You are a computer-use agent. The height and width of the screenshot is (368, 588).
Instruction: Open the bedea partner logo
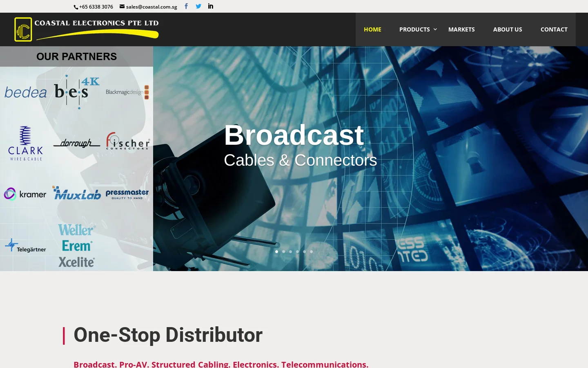click(x=26, y=92)
